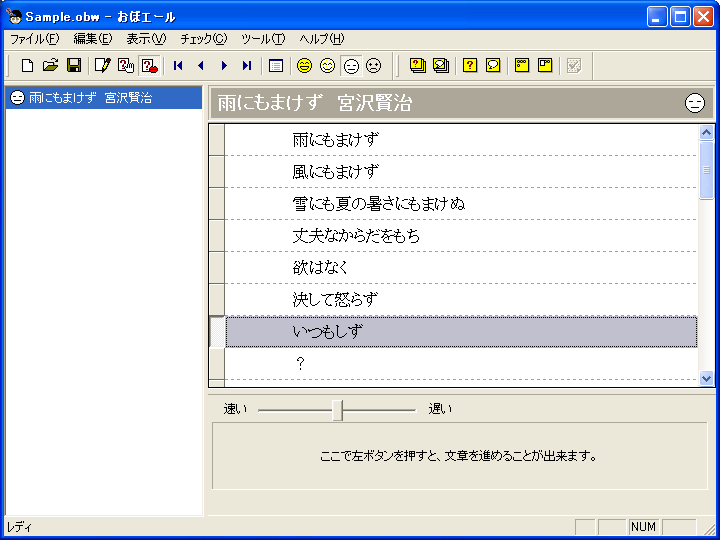This screenshot has height=540, width=720.
Task: Click the レディ status text
Action: point(19,527)
